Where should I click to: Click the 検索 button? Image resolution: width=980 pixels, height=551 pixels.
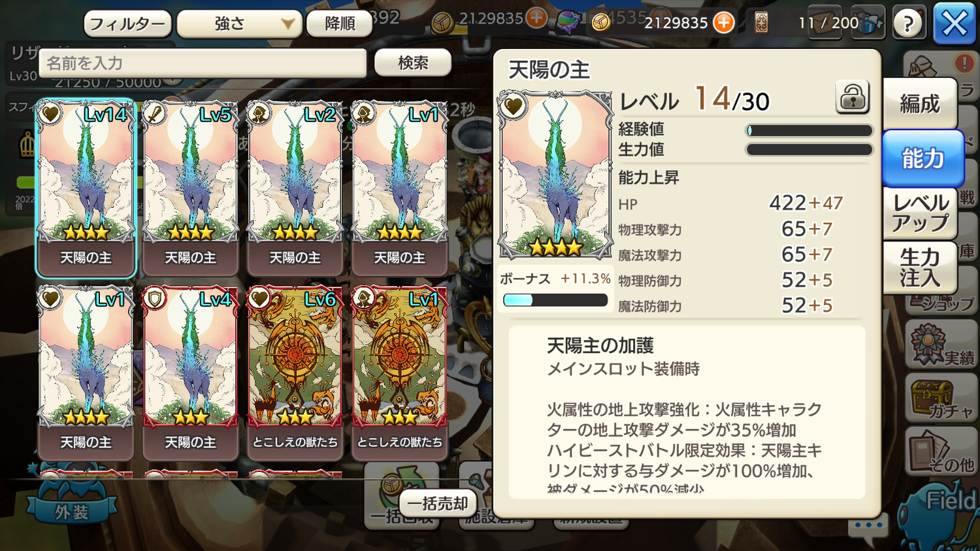[x=413, y=63]
